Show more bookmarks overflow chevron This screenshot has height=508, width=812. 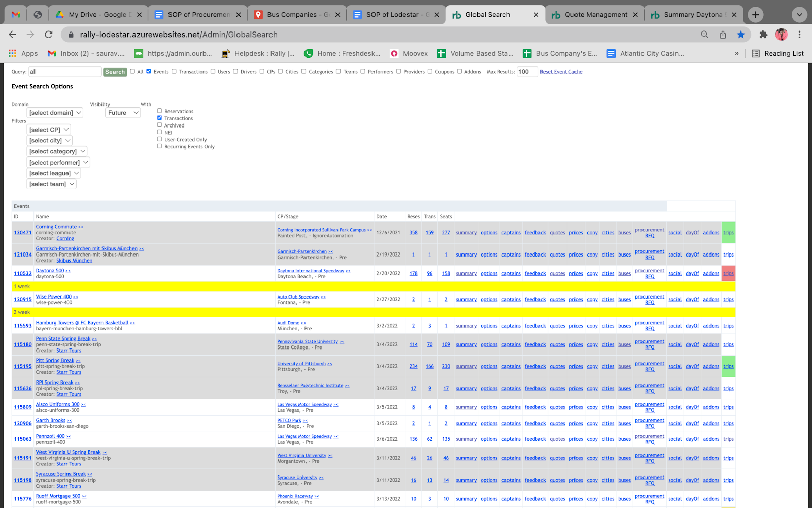click(737, 53)
